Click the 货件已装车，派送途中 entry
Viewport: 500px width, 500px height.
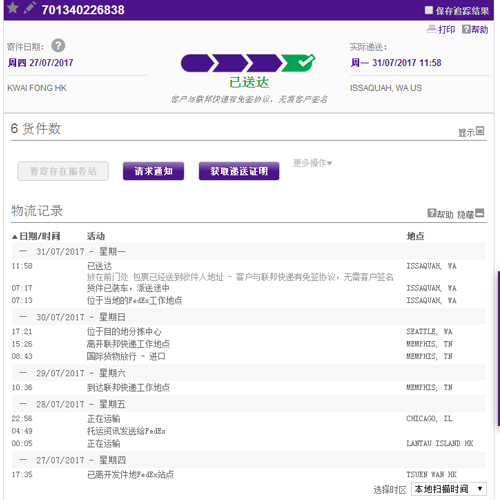128,288
